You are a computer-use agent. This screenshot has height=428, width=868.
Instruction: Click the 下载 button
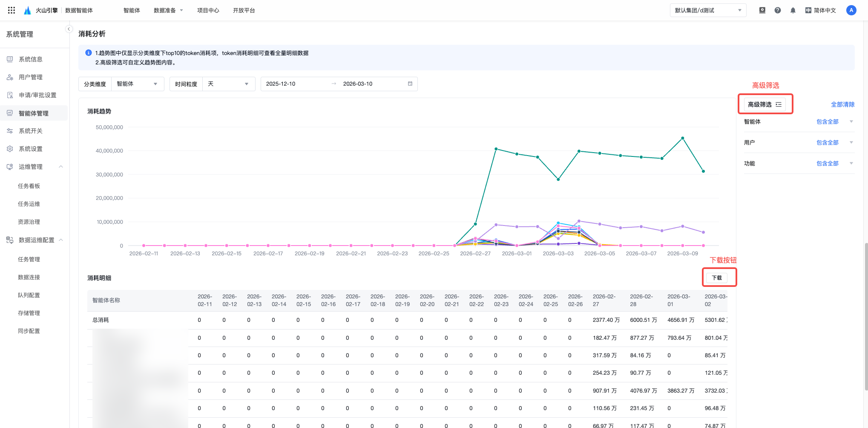[717, 278]
